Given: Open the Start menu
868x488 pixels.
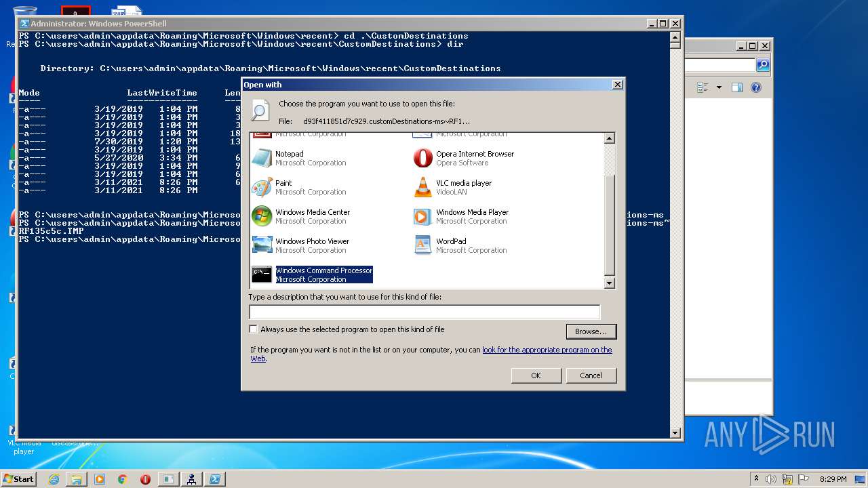Looking at the screenshot, I should (19, 479).
